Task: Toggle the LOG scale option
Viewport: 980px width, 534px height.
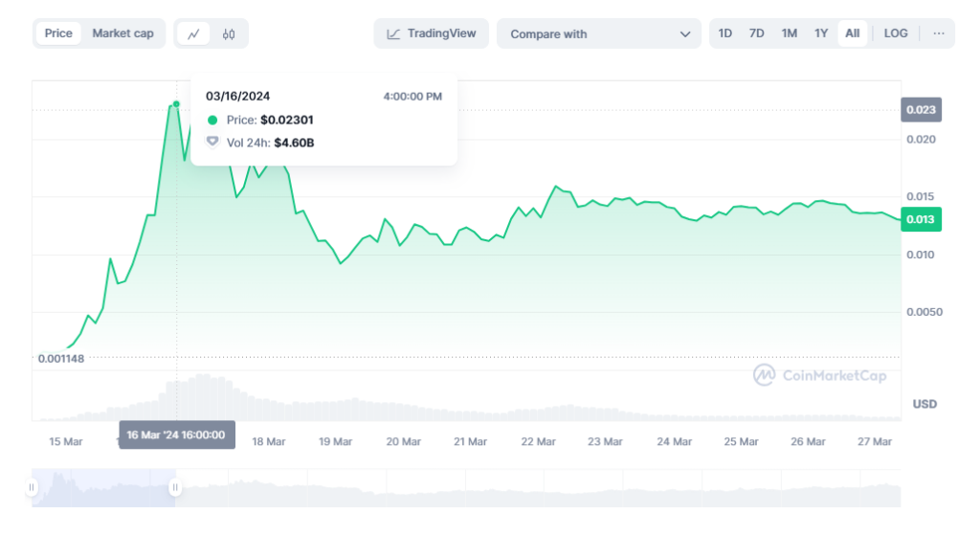Action: (896, 33)
